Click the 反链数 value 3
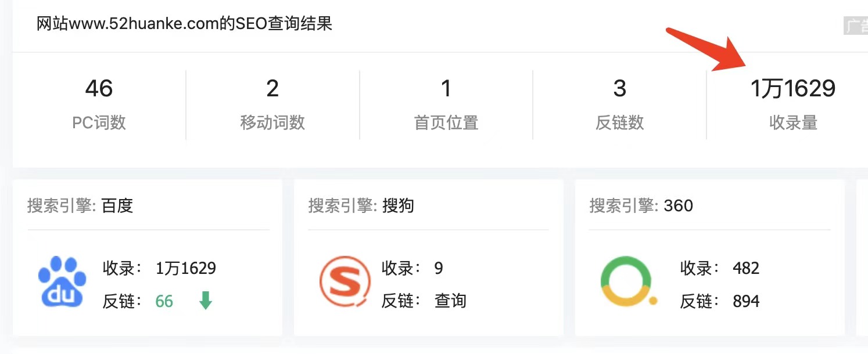Viewport: 868px width, 354px height. tap(619, 88)
